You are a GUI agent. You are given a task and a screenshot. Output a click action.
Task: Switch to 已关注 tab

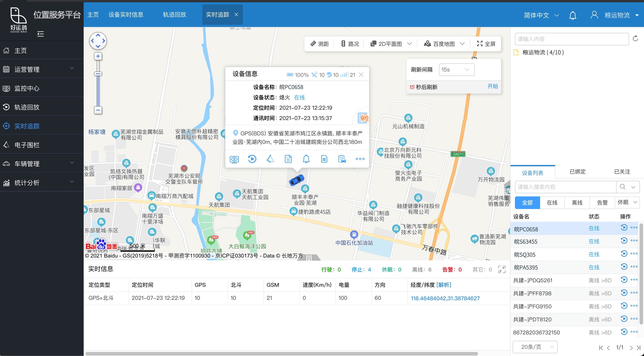(x=622, y=172)
